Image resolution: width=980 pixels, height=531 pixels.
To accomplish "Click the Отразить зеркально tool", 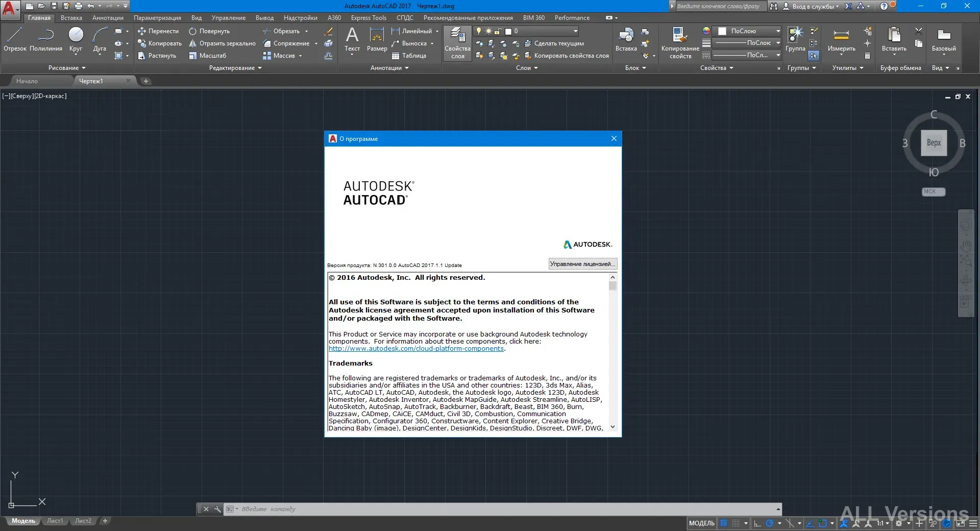I will (x=222, y=43).
